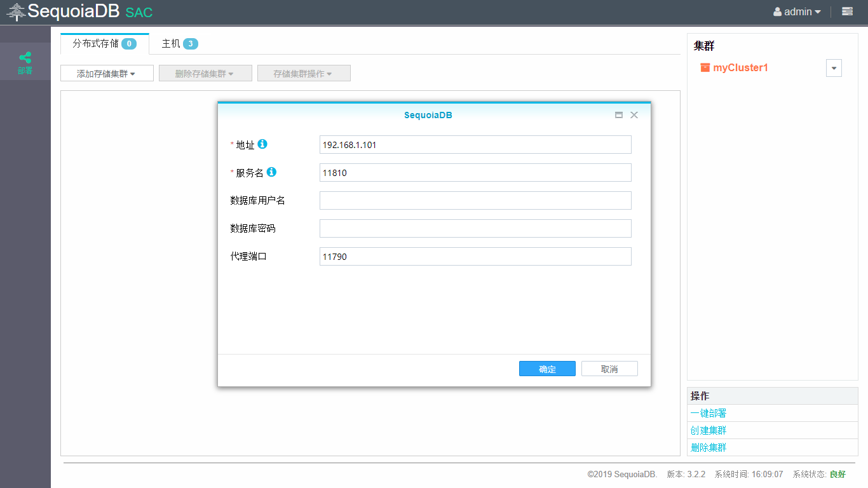Maximize the SequoiaDB dialog
Viewport: 868px width, 488px height.
click(619, 115)
